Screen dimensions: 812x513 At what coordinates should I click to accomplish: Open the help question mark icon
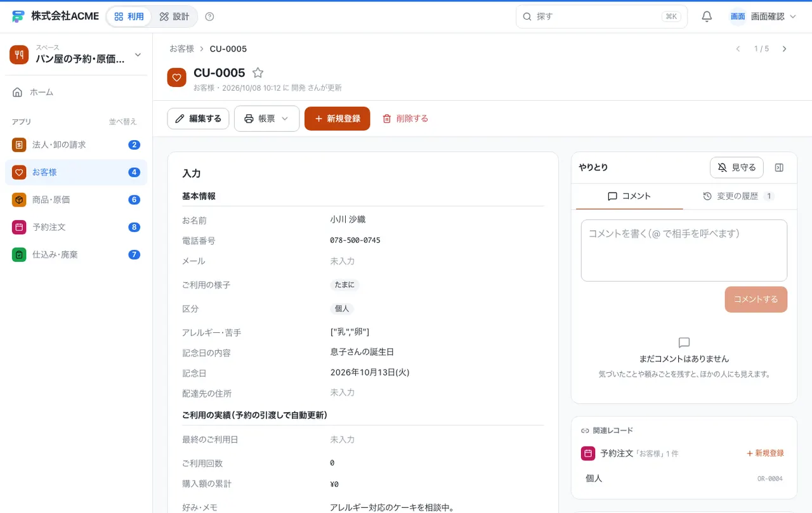[x=210, y=16]
